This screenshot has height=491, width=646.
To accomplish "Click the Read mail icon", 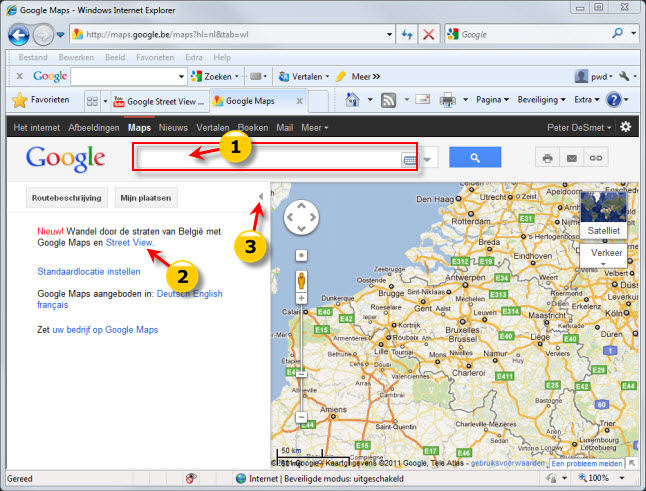I will point(423,99).
